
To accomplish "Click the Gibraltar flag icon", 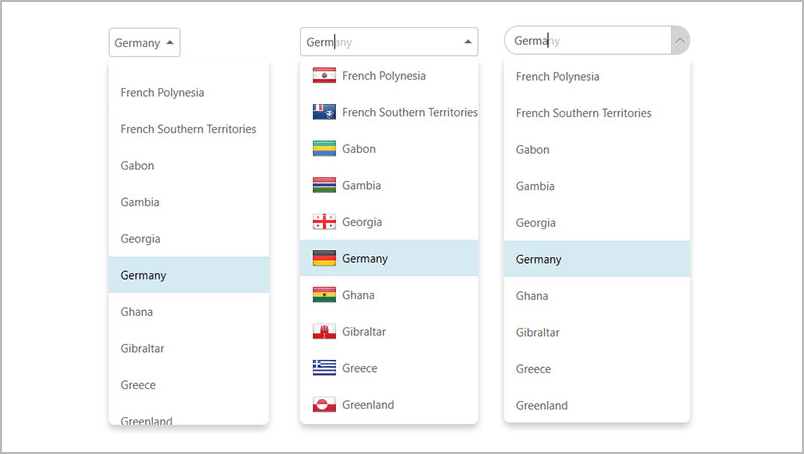I will 324,331.
